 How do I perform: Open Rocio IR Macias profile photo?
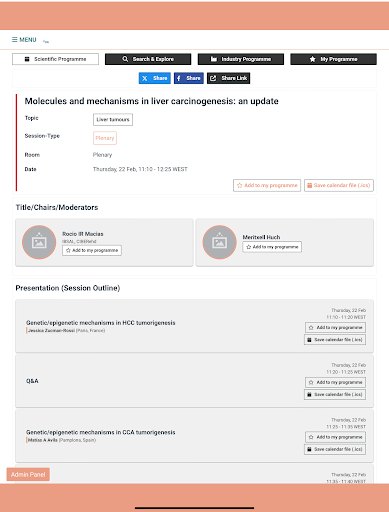tap(39, 242)
